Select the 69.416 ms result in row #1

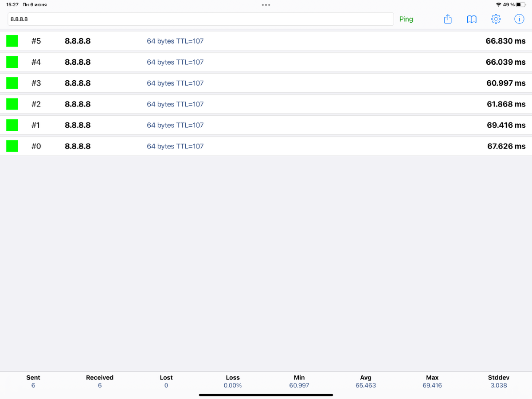coord(506,125)
